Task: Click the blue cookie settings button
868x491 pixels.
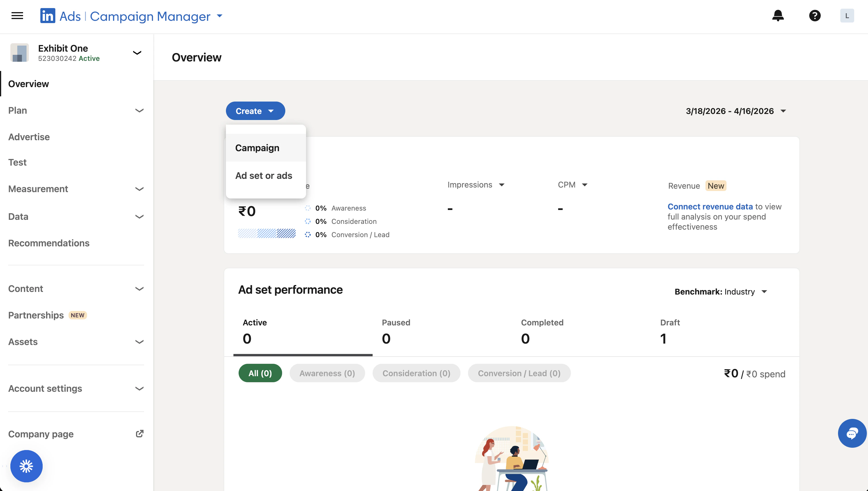Action: point(26,466)
